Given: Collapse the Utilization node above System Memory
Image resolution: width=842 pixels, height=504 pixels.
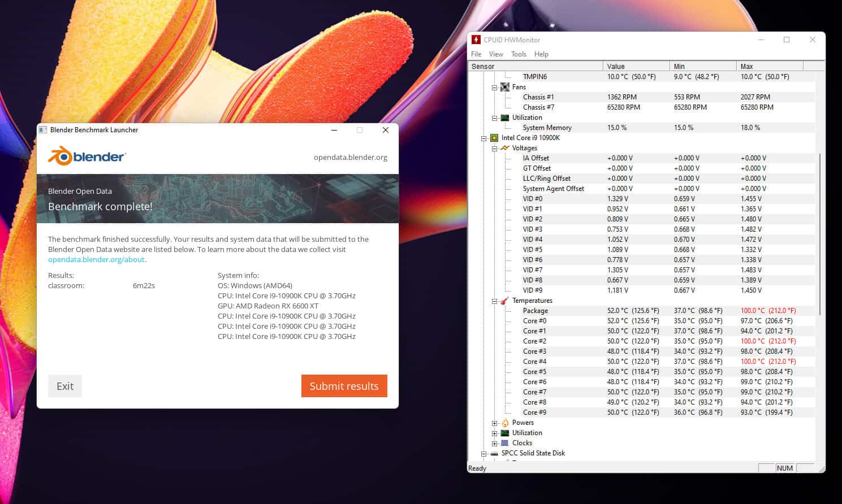Looking at the screenshot, I should [x=494, y=118].
